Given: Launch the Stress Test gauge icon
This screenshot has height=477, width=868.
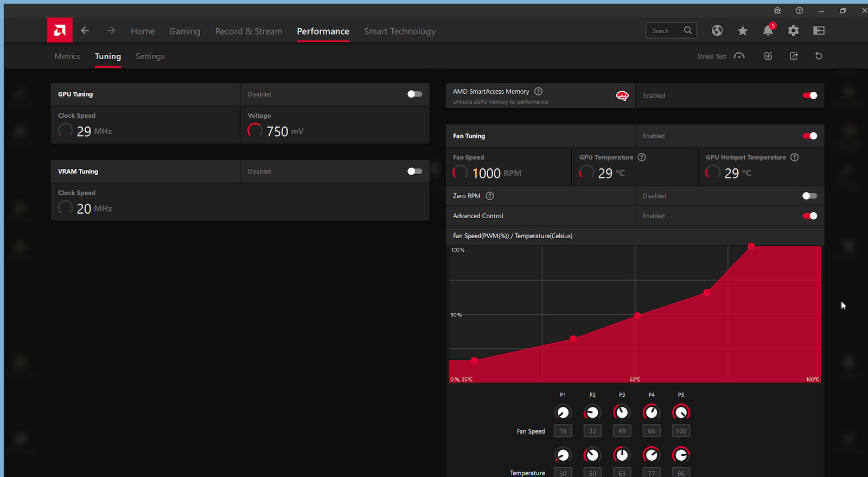Looking at the screenshot, I should point(739,56).
